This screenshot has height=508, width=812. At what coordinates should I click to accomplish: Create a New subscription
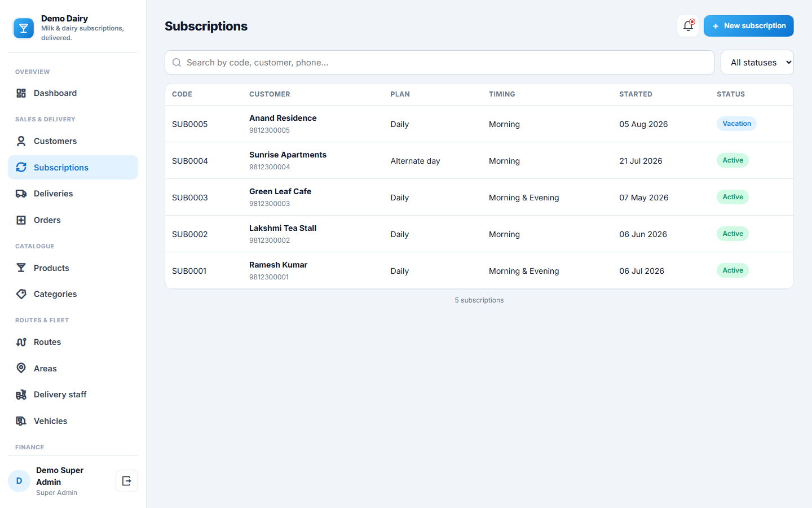pyautogui.click(x=749, y=26)
